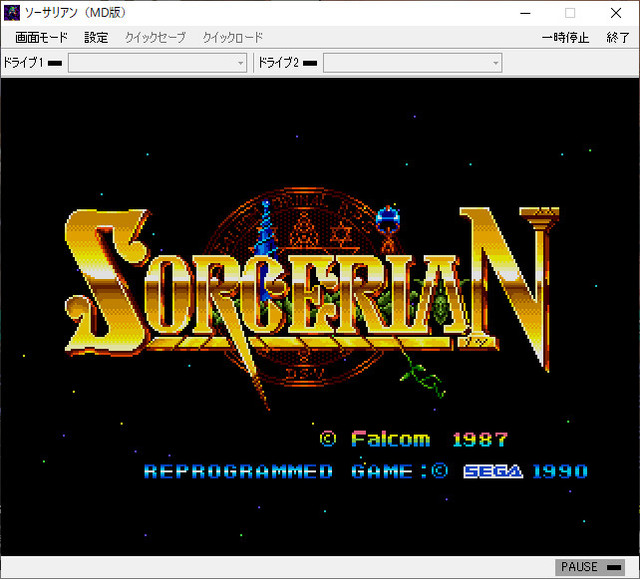Click the PAUSE status indicator
Screen dimensions: 640x579
pyautogui.click(x=590, y=567)
